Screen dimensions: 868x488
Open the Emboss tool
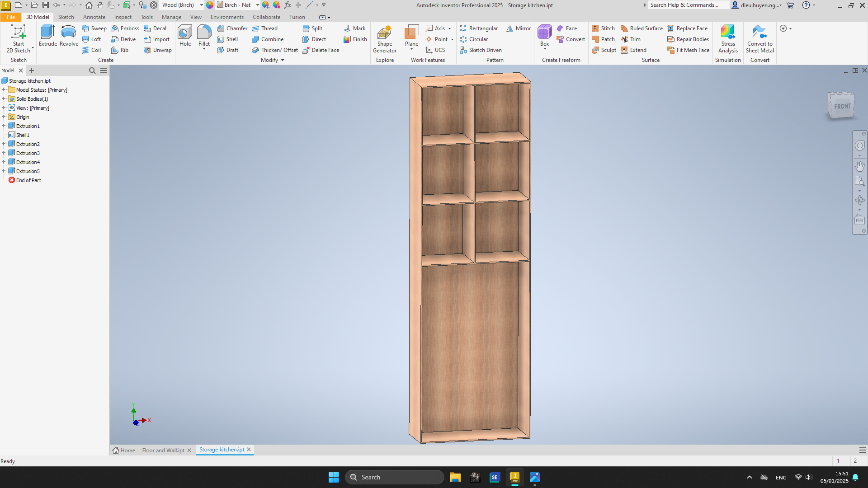125,28
